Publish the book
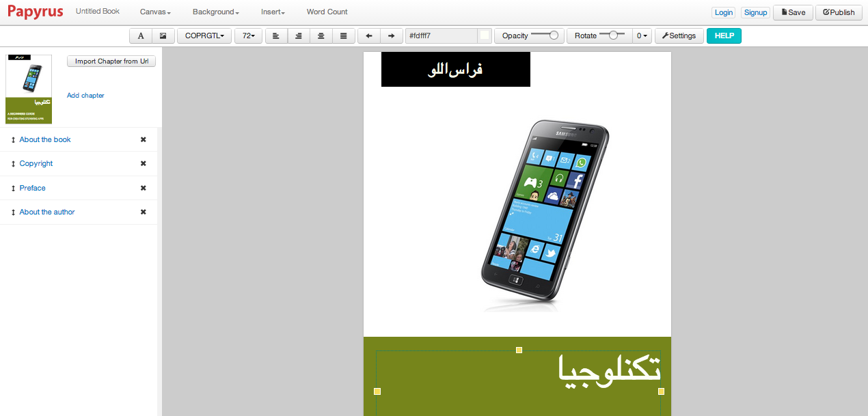The height and width of the screenshot is (416, 868). click(x=839, y=12)
